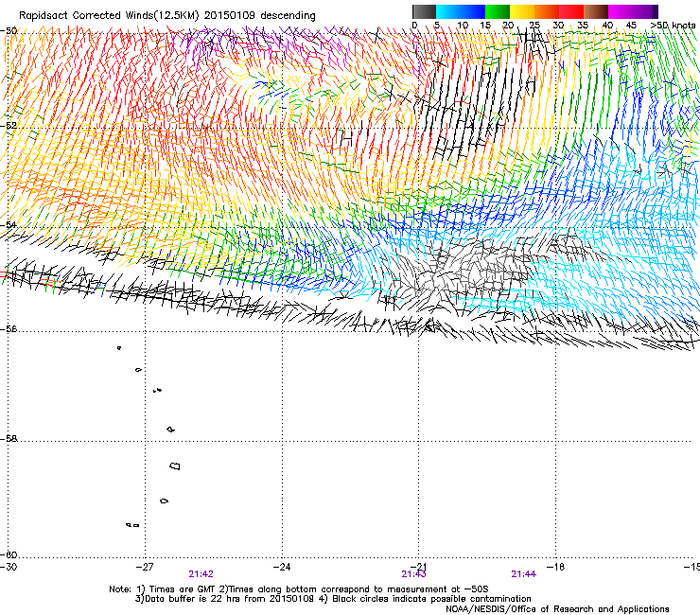
Task: Click the largest island outline on the map
Action: click(175, 466)
